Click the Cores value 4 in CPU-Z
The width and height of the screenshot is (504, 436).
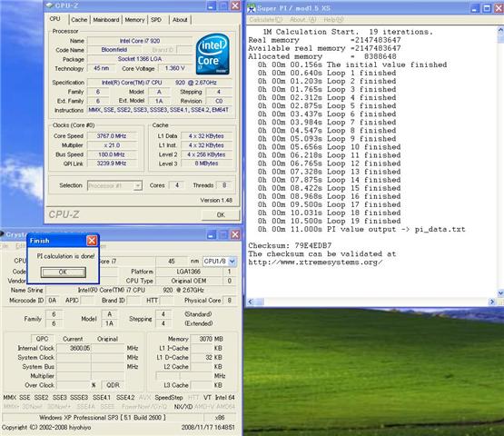177,185
